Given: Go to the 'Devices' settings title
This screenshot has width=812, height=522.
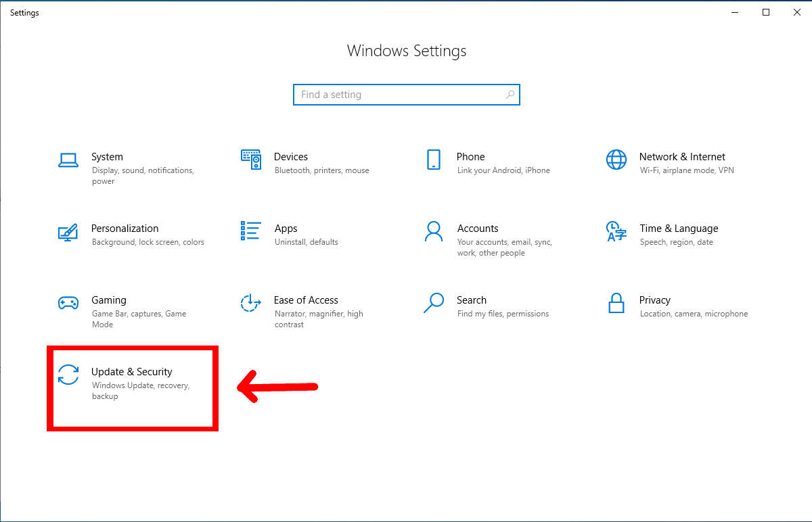Looking at the screenshot, I should 291,157.
